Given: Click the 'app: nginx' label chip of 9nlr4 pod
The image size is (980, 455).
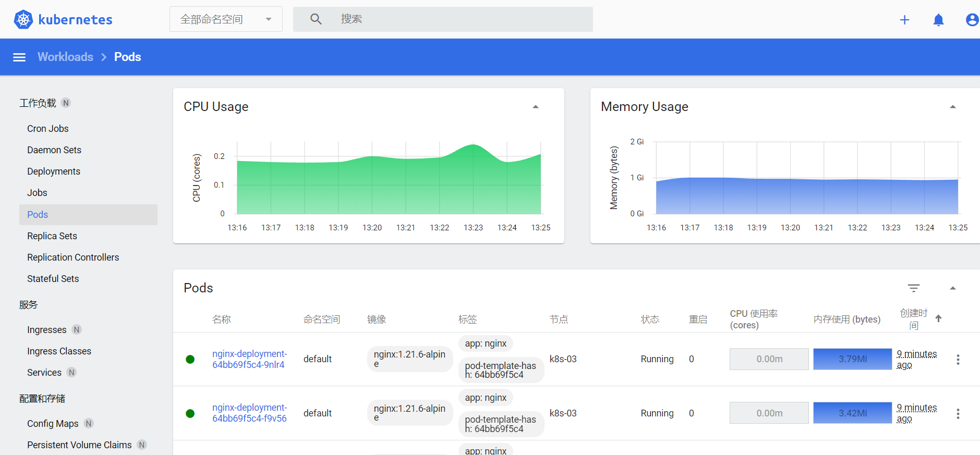Looking at the screenshot, I should coord(486,343).
